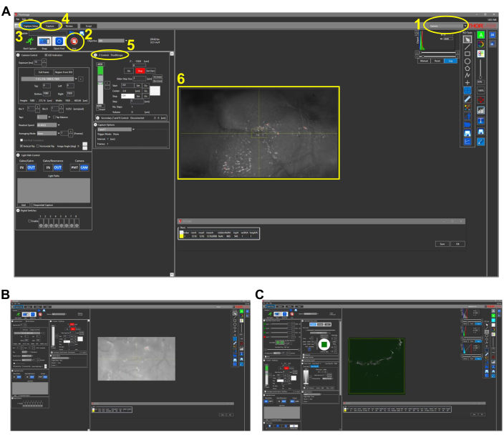Toggle the Vertical Flip checkbox

tap(21, 146)
